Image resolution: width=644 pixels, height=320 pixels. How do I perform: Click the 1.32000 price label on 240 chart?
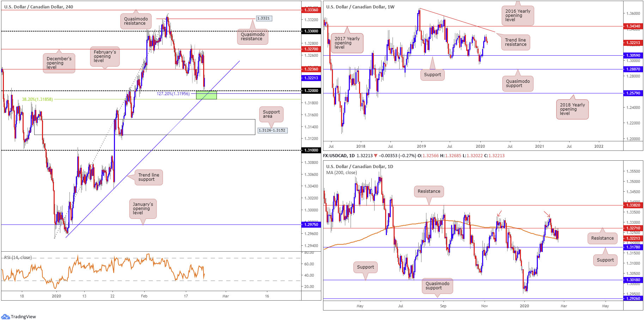click(x=311, y=91)
